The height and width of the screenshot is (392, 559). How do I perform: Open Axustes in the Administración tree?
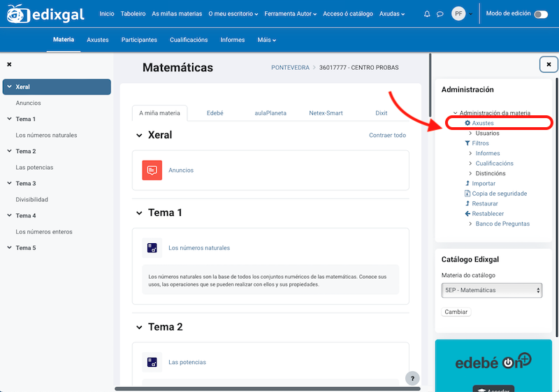tap(482, 123)
